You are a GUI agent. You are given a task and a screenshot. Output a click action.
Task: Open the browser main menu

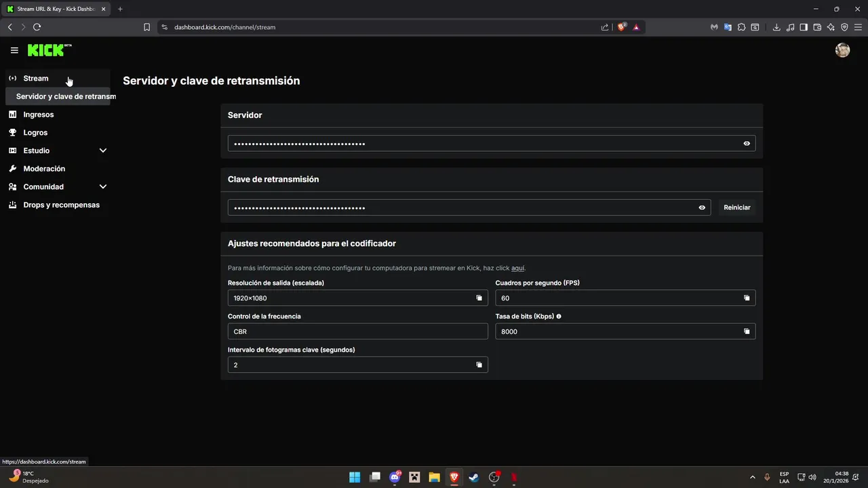point(858,27)
